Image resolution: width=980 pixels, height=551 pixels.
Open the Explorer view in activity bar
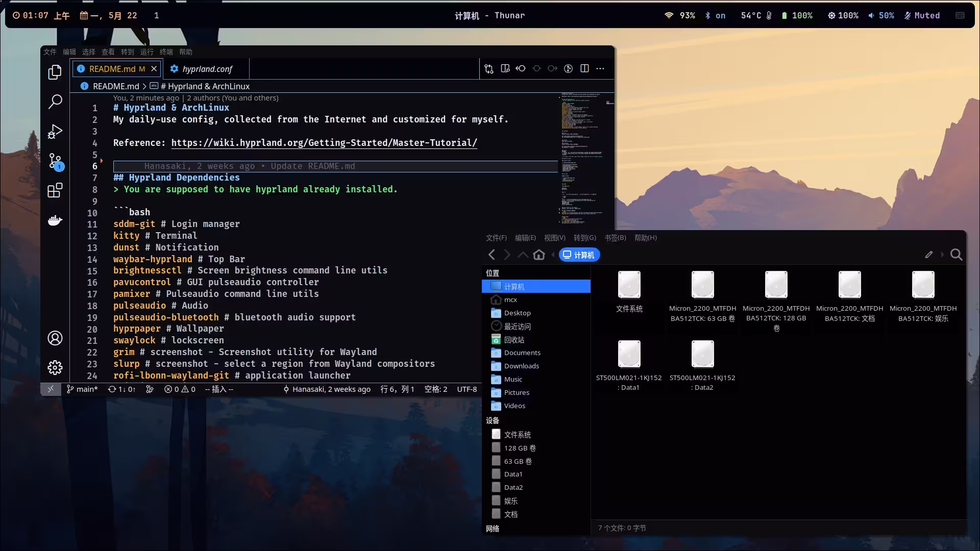55,72
